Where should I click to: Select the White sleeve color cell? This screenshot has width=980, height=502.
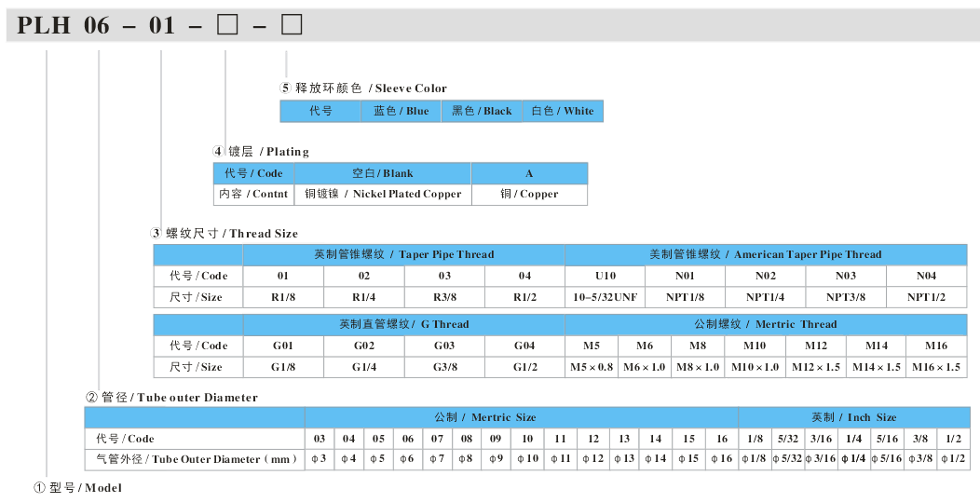click(562, 111)
